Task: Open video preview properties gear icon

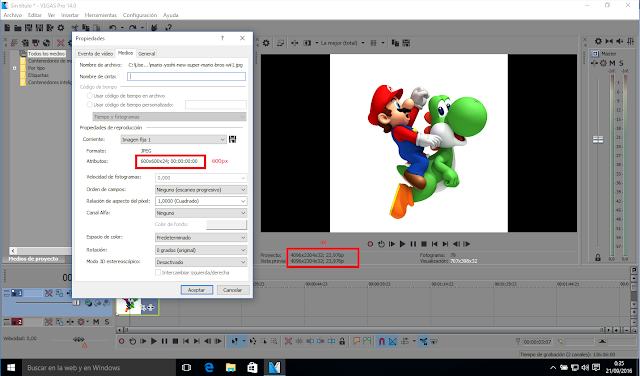Action: (266, 43)
